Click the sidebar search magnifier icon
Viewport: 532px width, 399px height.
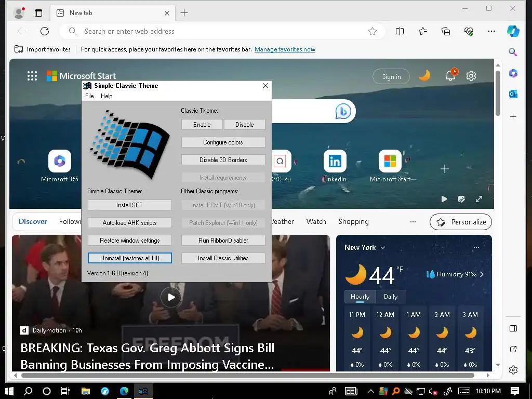coord(513,52)
